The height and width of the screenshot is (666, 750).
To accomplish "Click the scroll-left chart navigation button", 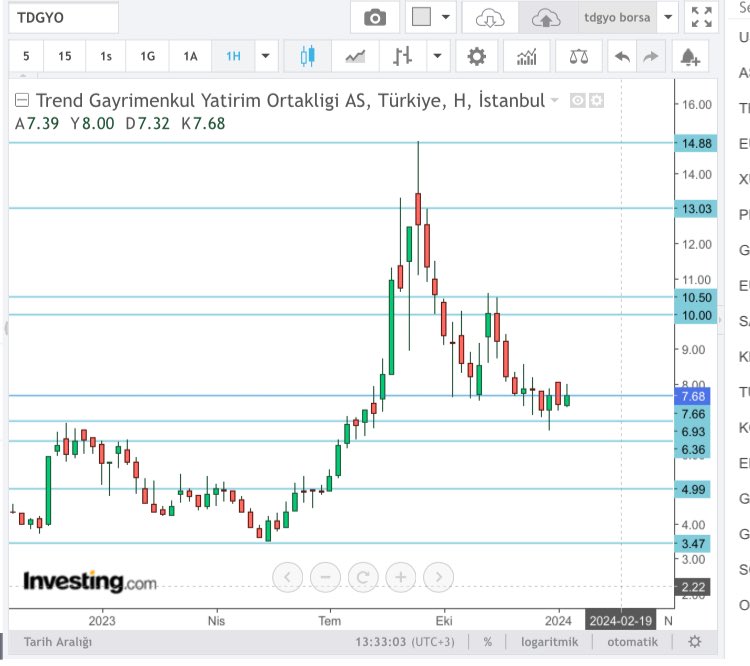I will pos(287,577).
